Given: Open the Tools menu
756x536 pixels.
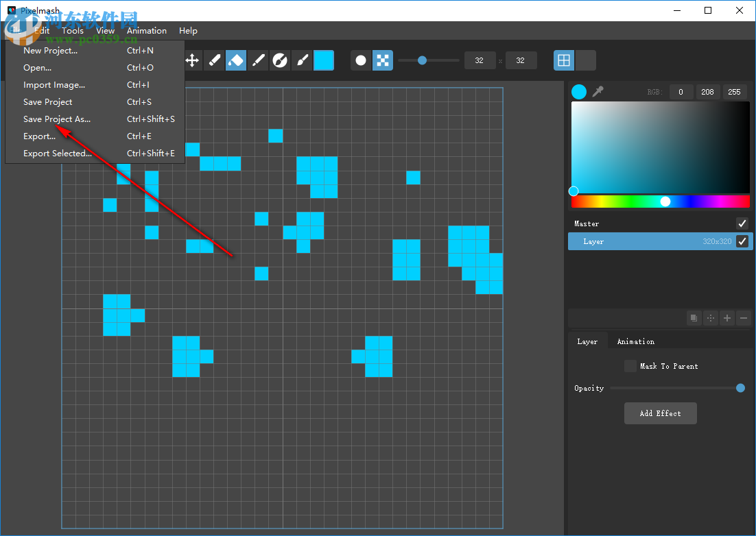Looking at the screenshot, I should 72,30.
